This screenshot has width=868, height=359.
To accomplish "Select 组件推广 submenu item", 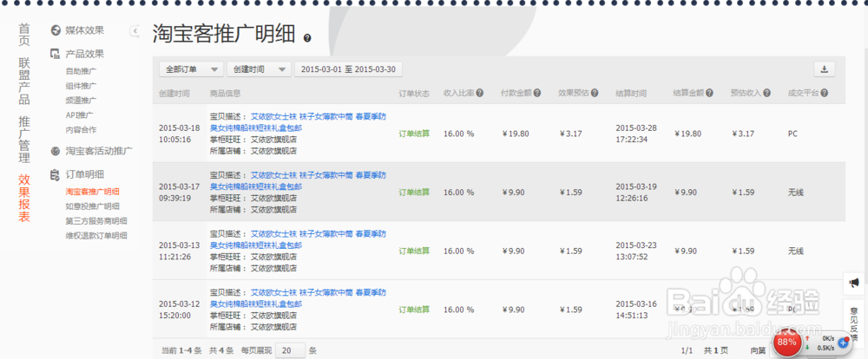I will 81,86.
